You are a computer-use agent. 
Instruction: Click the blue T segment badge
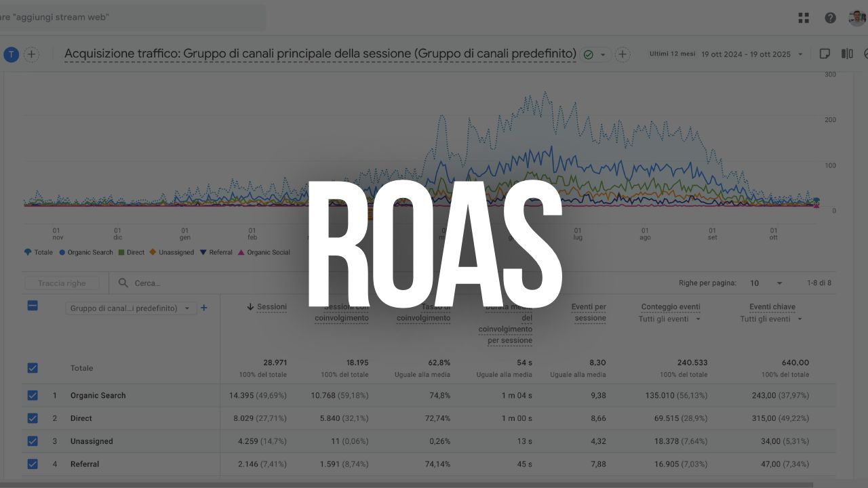point(11,54)
